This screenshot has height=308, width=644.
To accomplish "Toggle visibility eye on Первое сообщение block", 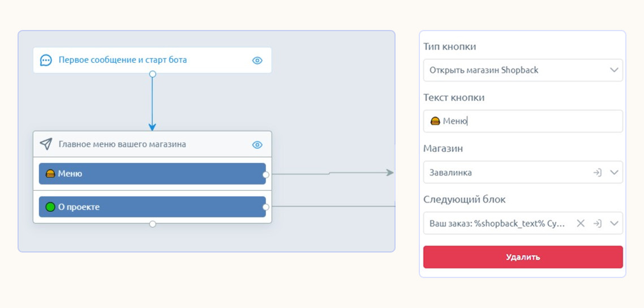I will [257, 61].
